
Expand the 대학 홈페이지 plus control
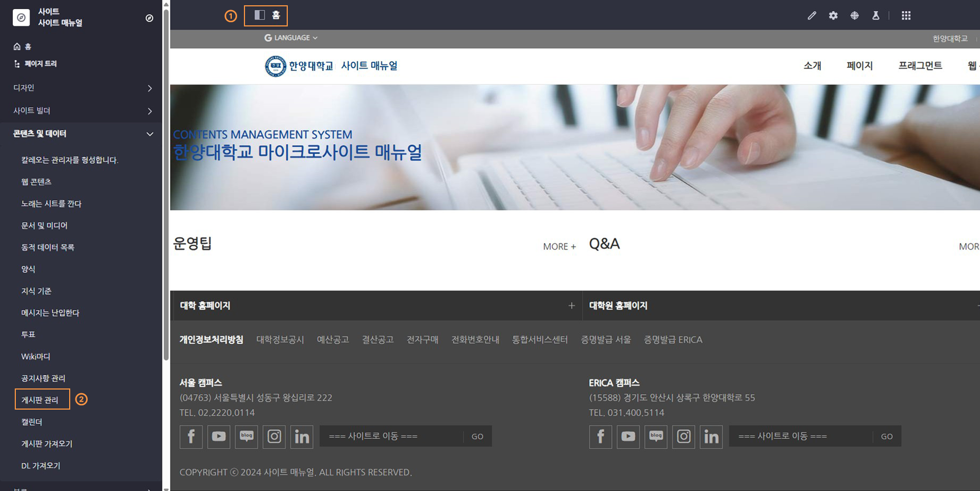[x=571, y=305]
